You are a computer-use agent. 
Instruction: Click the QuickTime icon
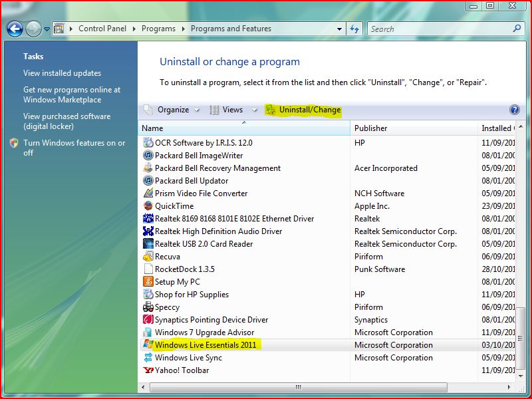(x=148, y=205)
